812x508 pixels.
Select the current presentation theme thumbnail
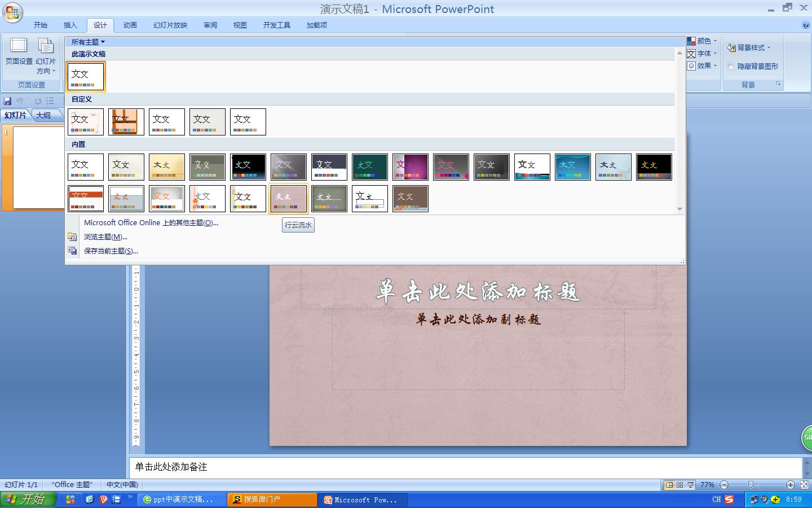(x=86, y=77)
